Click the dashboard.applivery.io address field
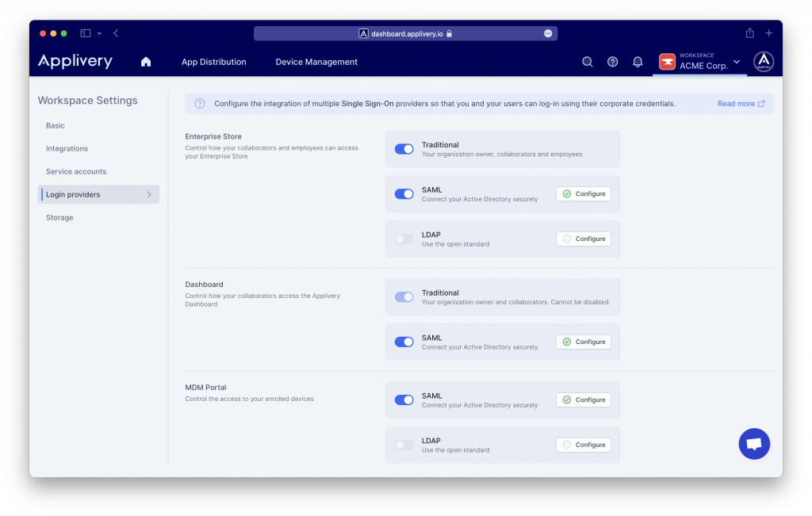 [405, 33]
